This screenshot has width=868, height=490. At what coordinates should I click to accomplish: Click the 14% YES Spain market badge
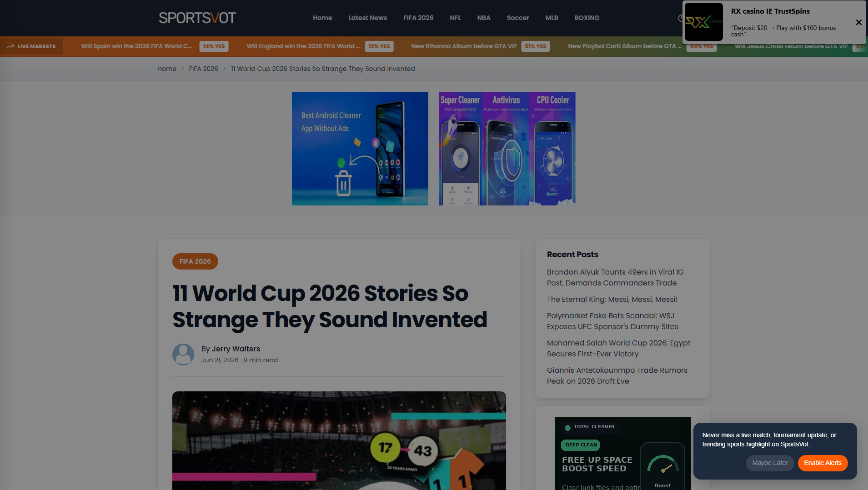[214, 46]
